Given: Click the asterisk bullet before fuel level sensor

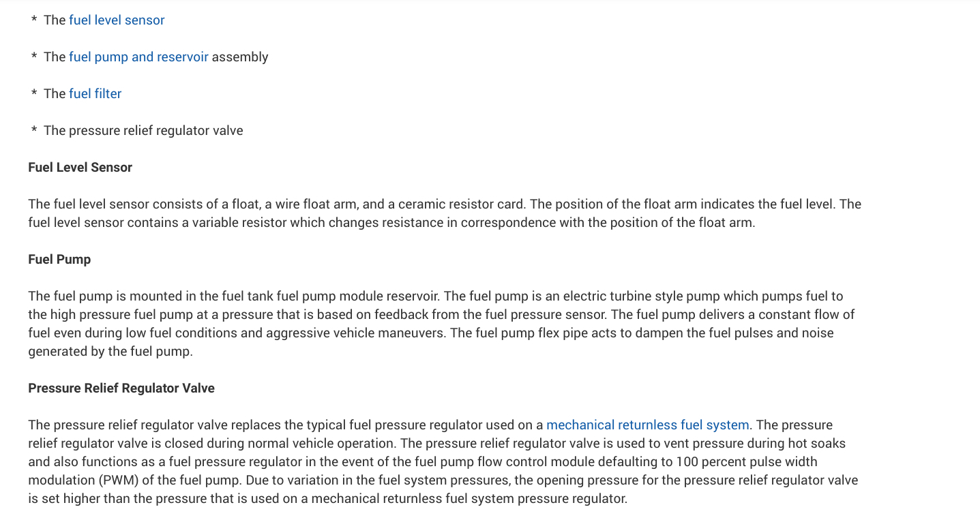Looking at the screenshot, I should coord(34,21).
